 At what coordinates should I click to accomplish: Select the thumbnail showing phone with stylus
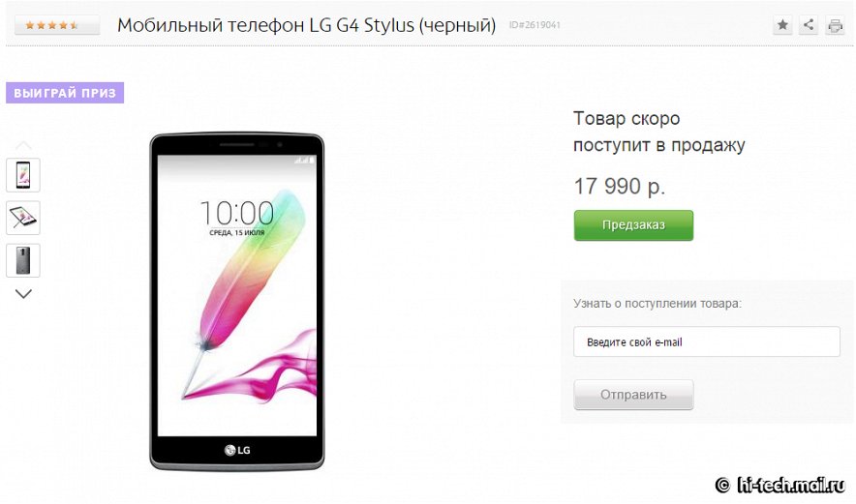(23, 218)
